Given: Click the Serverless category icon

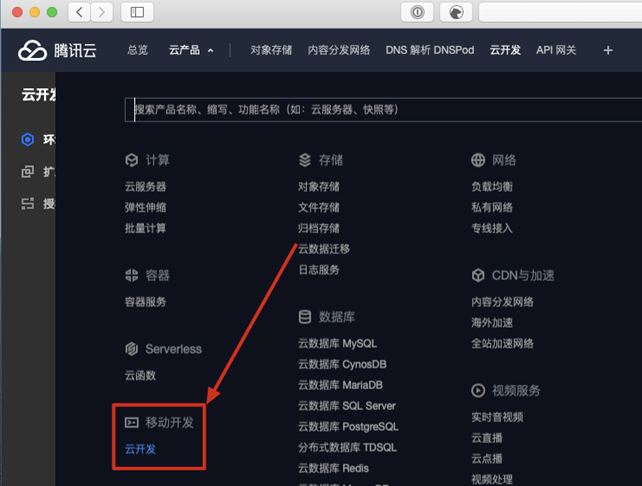Looking at the screenshot, I should 131,349.
